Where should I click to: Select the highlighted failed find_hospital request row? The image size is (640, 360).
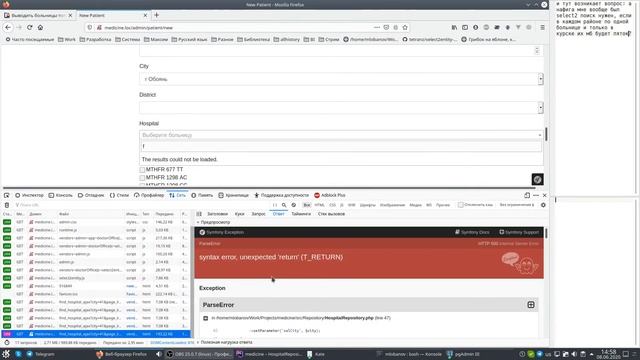[x=96, y=334]
